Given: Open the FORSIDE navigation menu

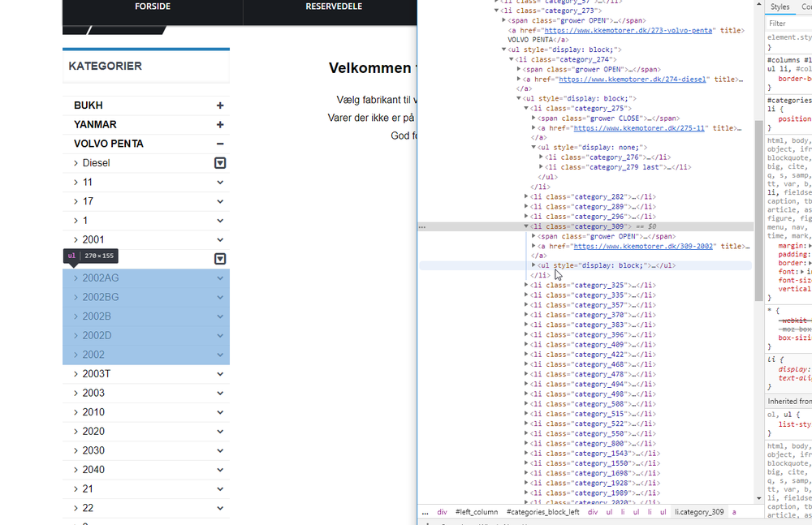Looking at the screenshot, I should pos(152,6).
